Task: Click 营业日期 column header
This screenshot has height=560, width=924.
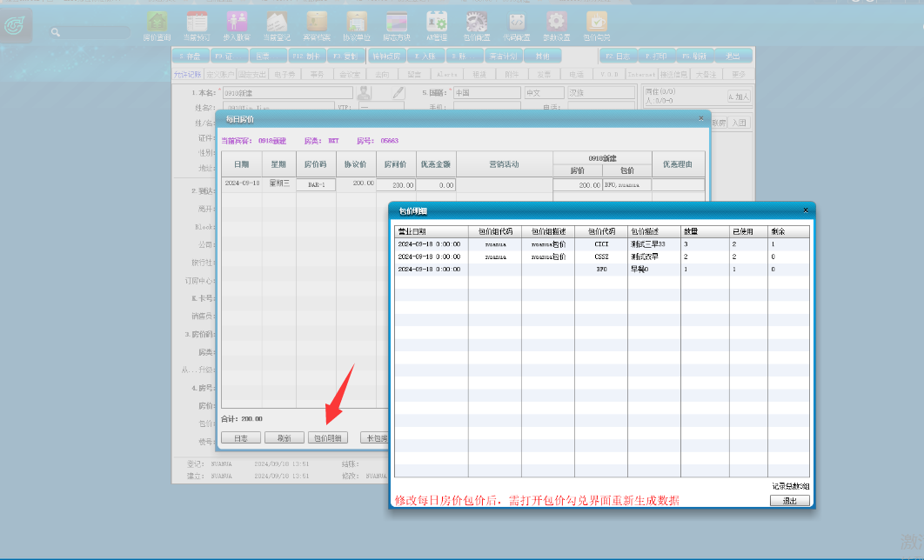Action: click(432, 231)
